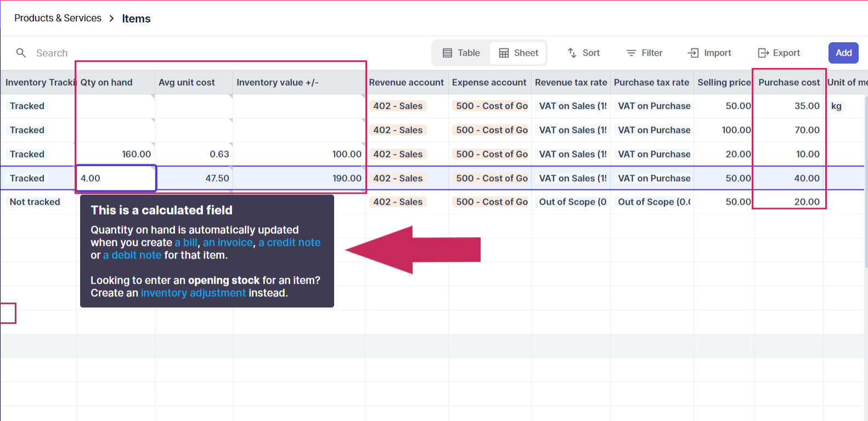Select the Purchase cost cell 35.00

(x=789, y=106)
